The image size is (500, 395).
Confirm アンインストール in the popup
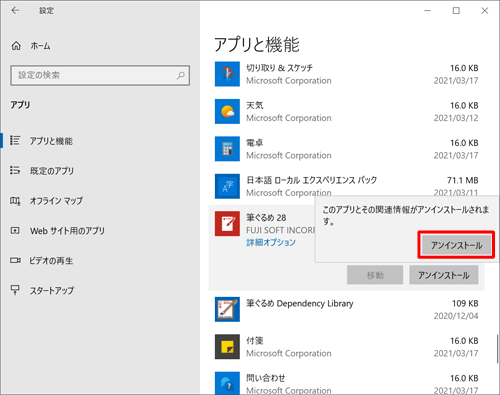tap(456, 245)
